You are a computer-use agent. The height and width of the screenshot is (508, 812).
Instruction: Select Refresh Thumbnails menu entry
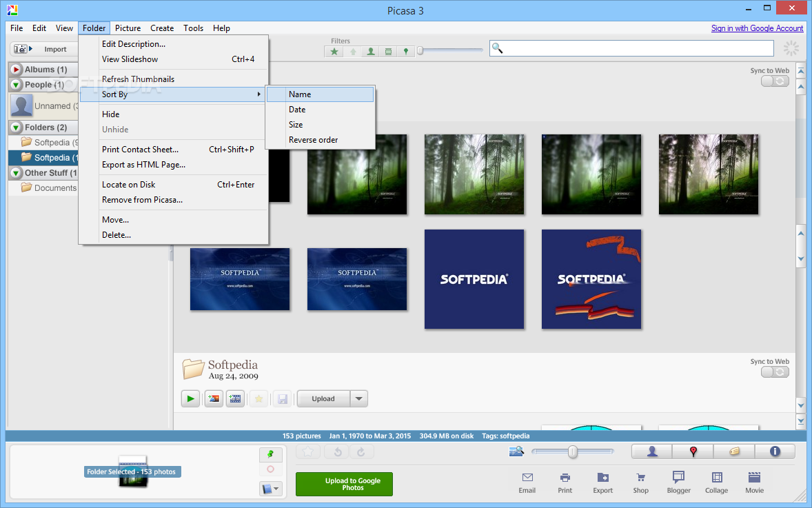click(x=174, y=79)
